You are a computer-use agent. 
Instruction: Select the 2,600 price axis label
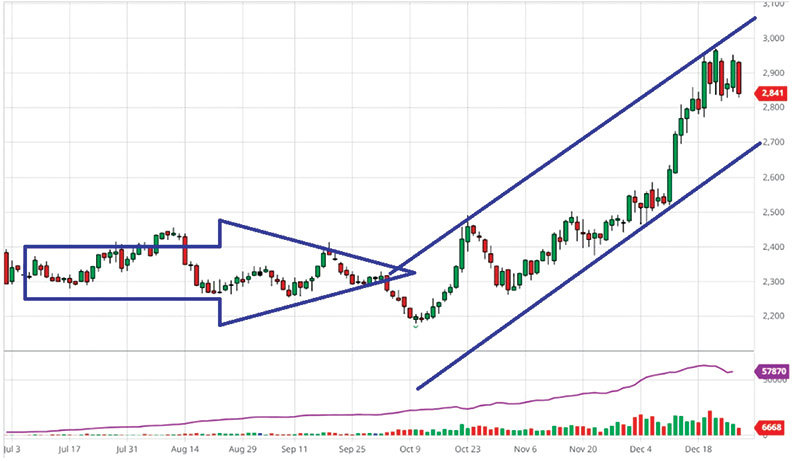point(772,177)
